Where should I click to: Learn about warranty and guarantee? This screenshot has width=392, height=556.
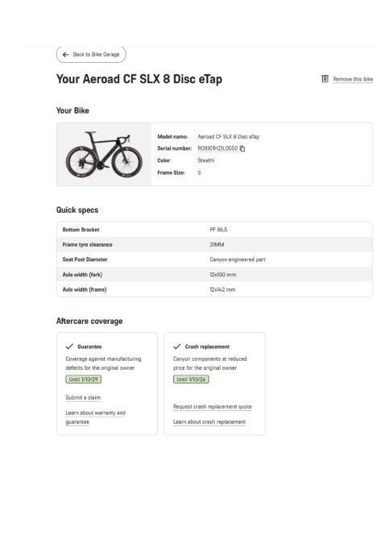95,417
